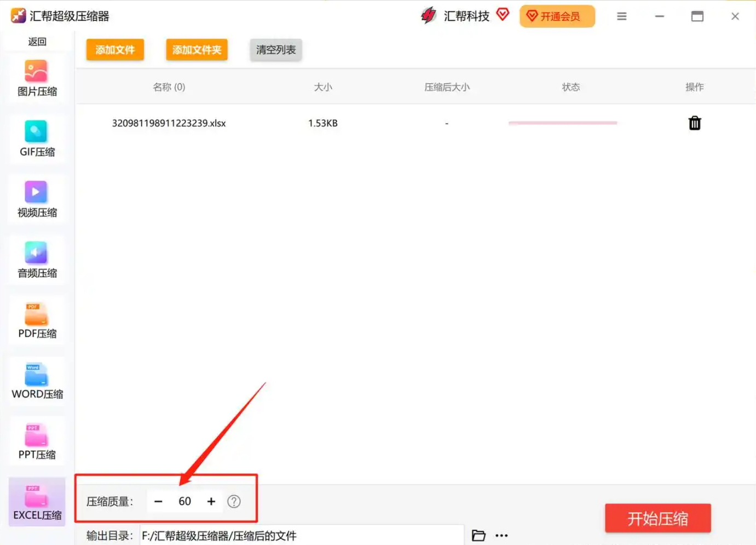Click the 大小 column header
Viewport: 756px width, 545px height.
[323, 87]
